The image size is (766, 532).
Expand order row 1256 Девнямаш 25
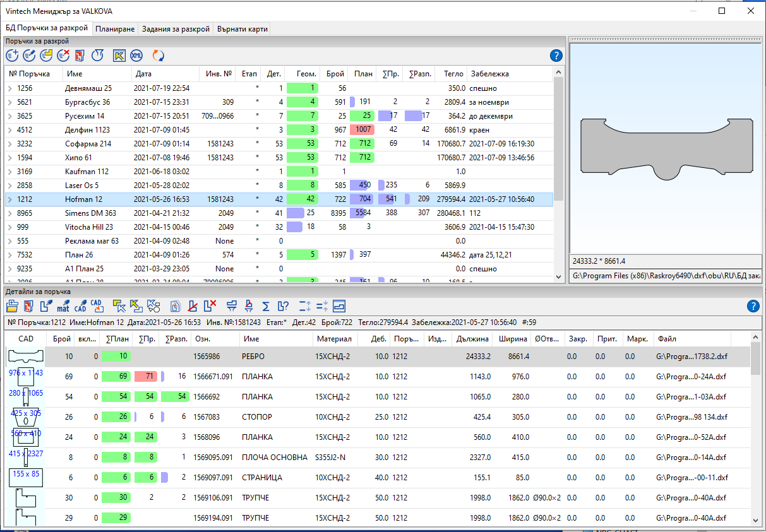(x=9, y=89)
